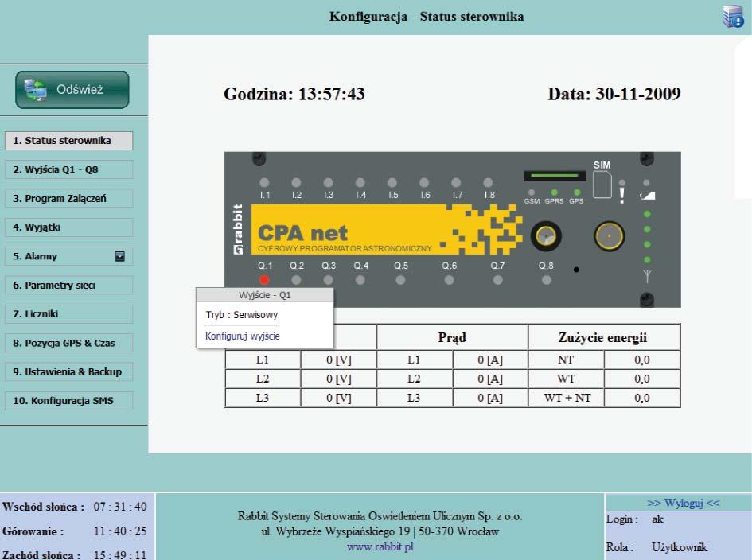Click the I.2 input LED
This screenshot has width=752, height=560.
pos(296,183)
